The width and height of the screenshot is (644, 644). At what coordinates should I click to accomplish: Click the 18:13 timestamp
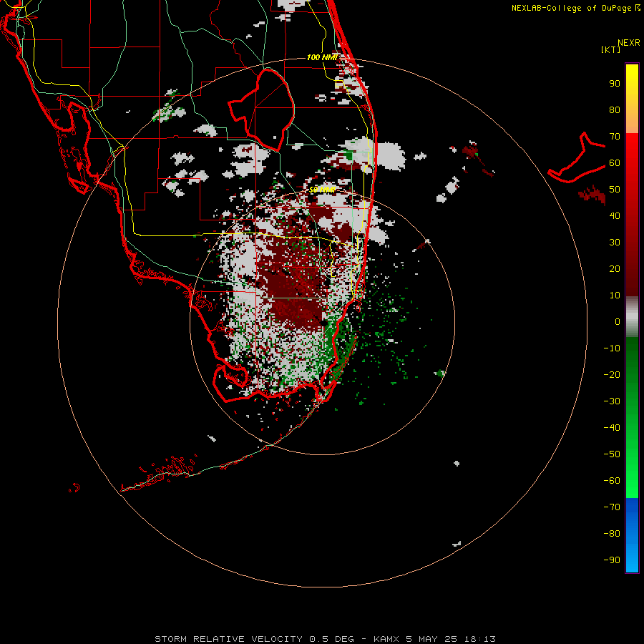[x=479, y=639]
